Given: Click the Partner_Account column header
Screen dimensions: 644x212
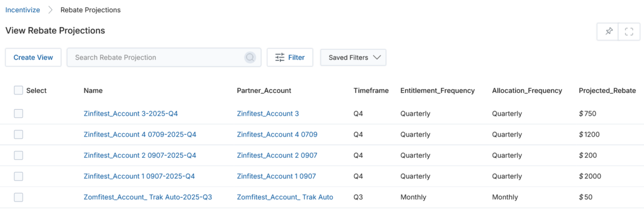Looking at the screenshot, I should (264, 90).
